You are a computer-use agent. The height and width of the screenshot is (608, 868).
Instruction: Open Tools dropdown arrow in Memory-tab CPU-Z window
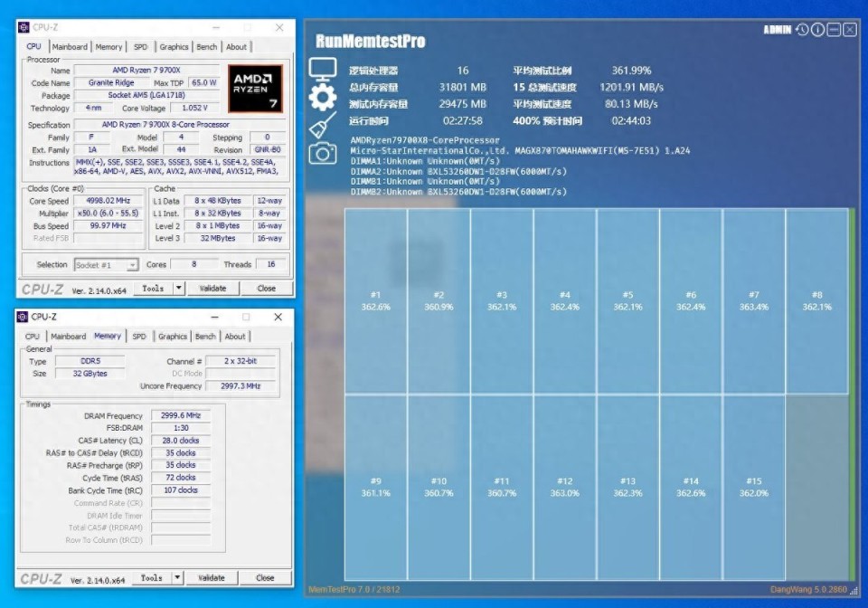point(177,577)
